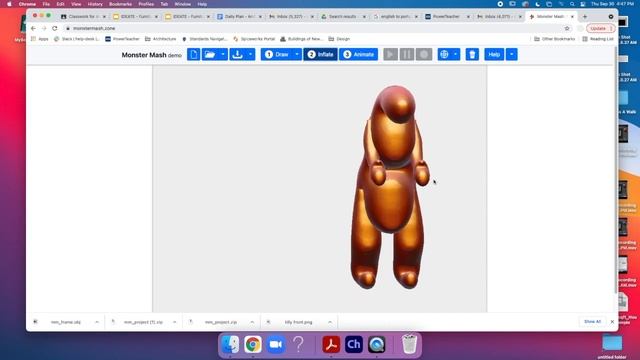This screenshot has height=360, width=640.
Task: Click the Chrome Update button
Action: [x=600, y=28]
